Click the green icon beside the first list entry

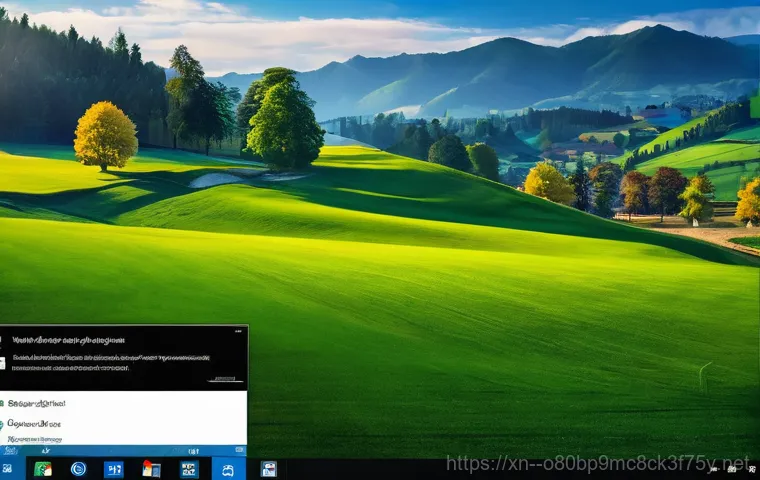(3, 403)
